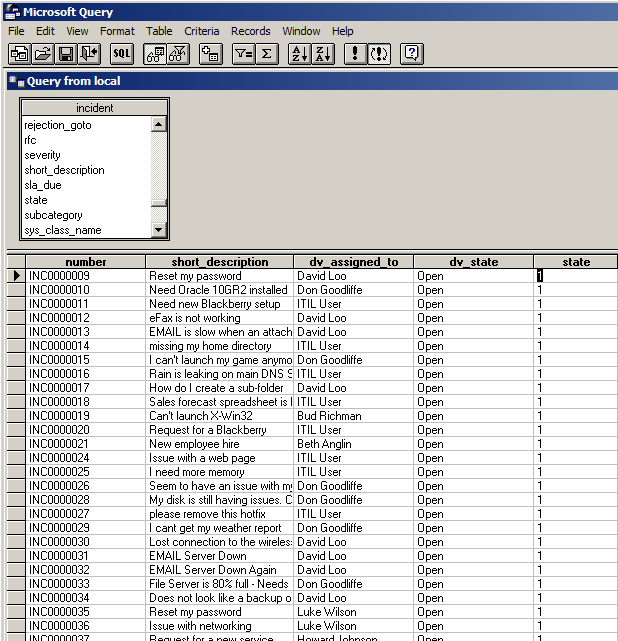Open the Window menu
This screenshot has width=618, height=641.
coord(301,31)
